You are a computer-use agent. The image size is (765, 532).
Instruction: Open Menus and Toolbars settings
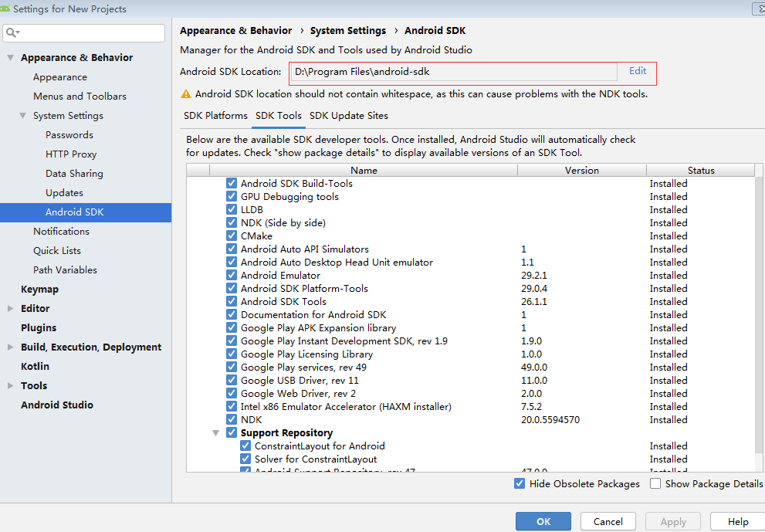coord(80,97)
